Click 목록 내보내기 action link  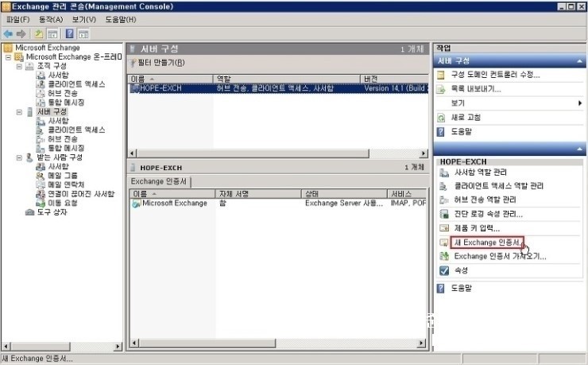click(x=476, y=89)
